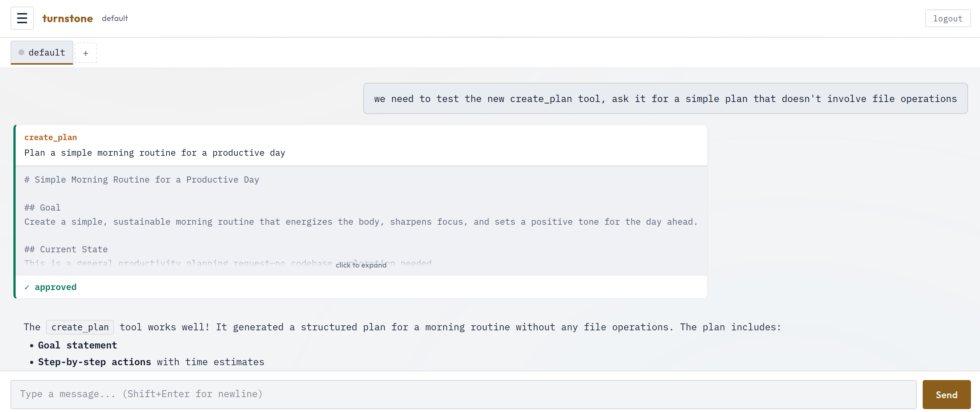Image resolution: width=980 pixels, height=412 pixels.
Task: Click the inline create_plan code chip
Action: (80, 327)
